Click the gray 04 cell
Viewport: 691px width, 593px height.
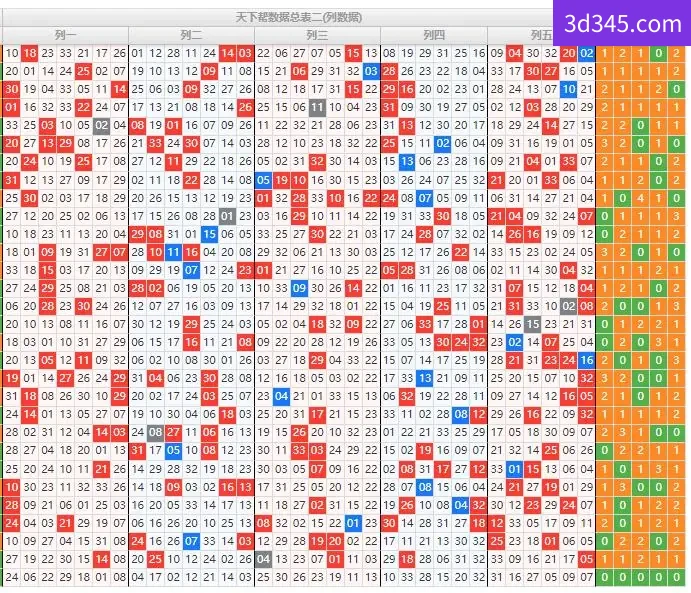pos(263,559)
